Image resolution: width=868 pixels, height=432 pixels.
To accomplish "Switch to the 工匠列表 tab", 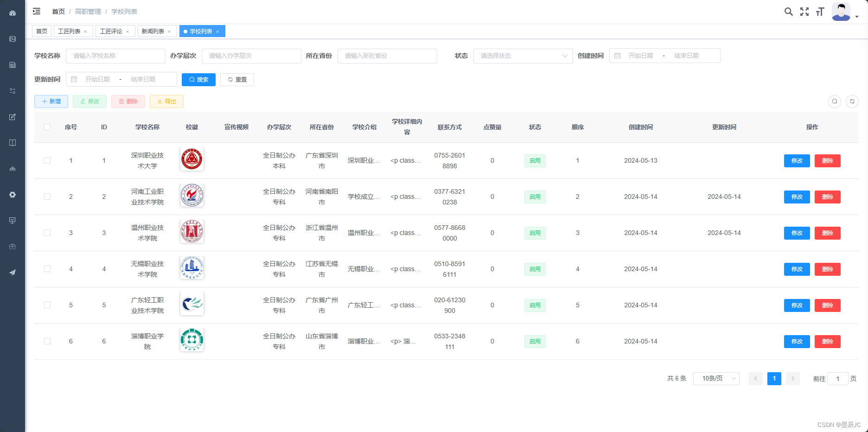I will click(73, 31).
